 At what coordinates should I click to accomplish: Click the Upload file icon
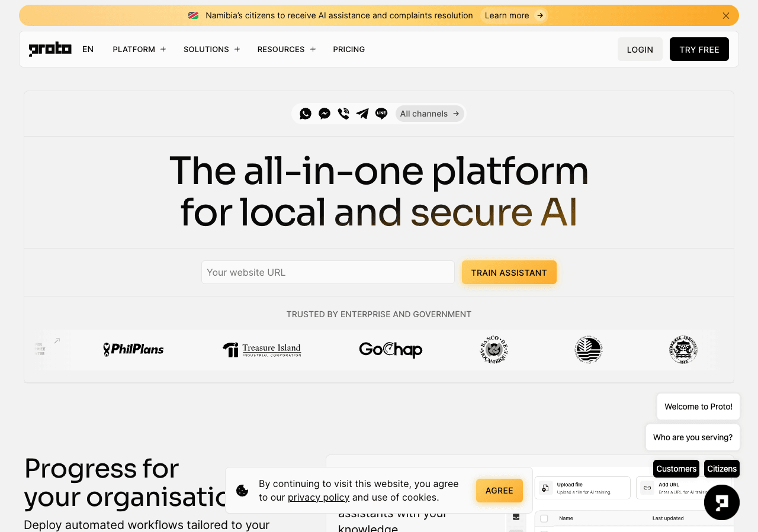click(x=545, y=488)
